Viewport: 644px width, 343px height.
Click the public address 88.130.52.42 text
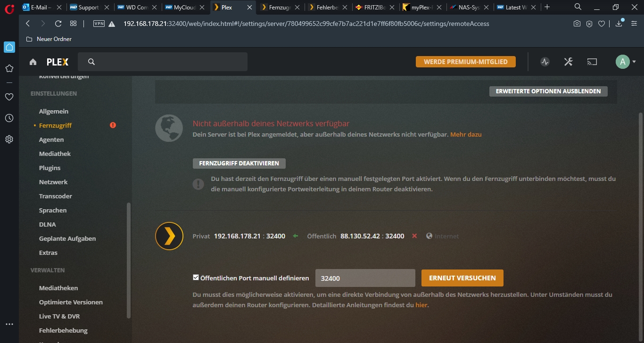click(x=360, y=236)
